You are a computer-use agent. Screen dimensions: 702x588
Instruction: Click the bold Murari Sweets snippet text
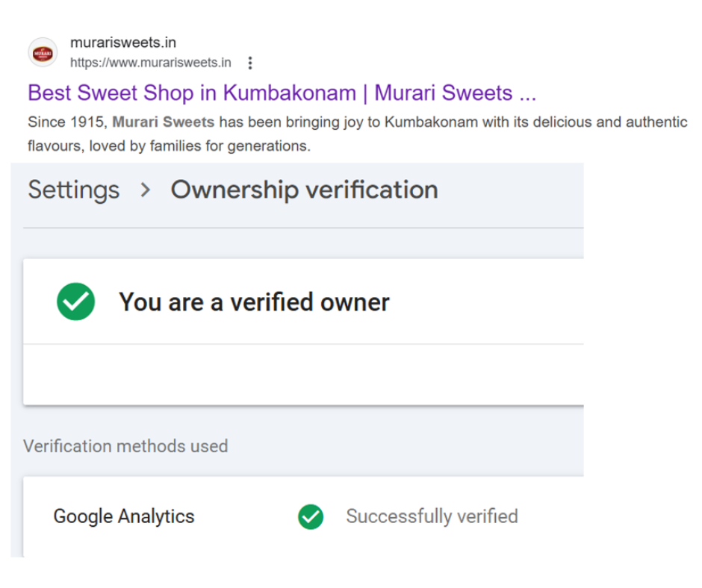coord(163,122)
